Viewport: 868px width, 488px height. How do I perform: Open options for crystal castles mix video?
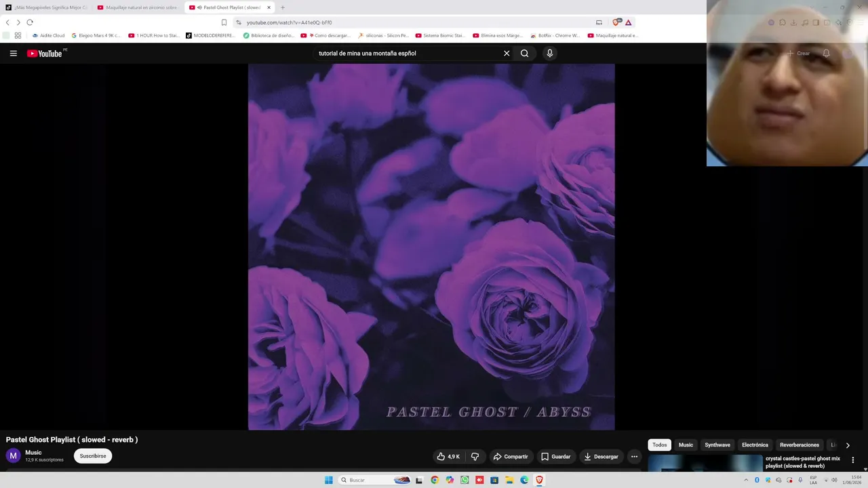[853, 460]
